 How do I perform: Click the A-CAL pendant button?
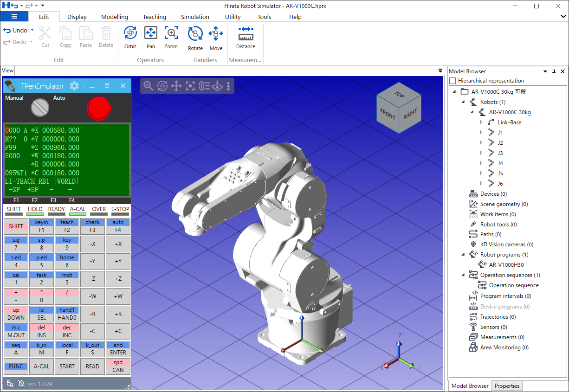point(41,366)
